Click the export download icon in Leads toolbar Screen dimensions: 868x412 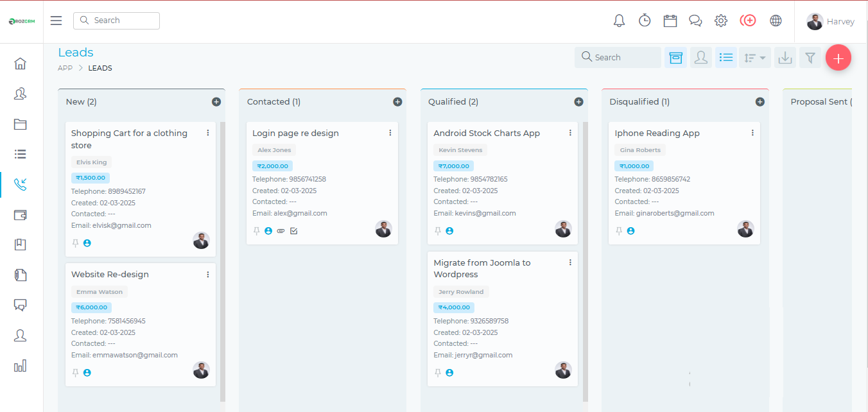(785, 58)
